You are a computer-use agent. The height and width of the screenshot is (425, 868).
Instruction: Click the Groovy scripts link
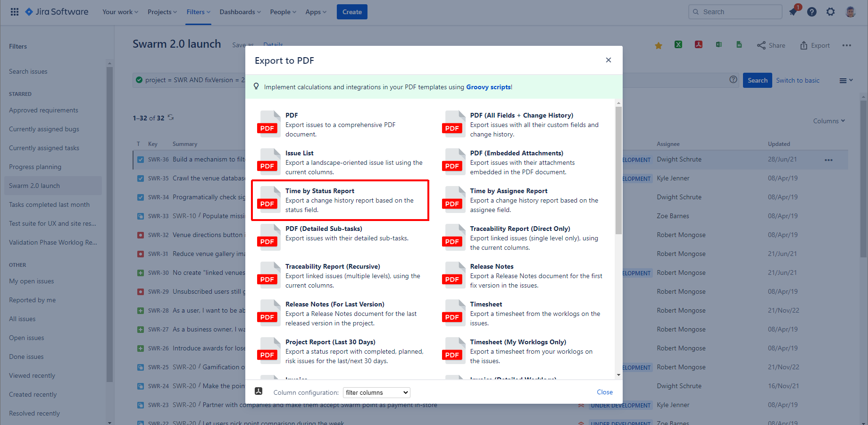click(x=488, y=87)
